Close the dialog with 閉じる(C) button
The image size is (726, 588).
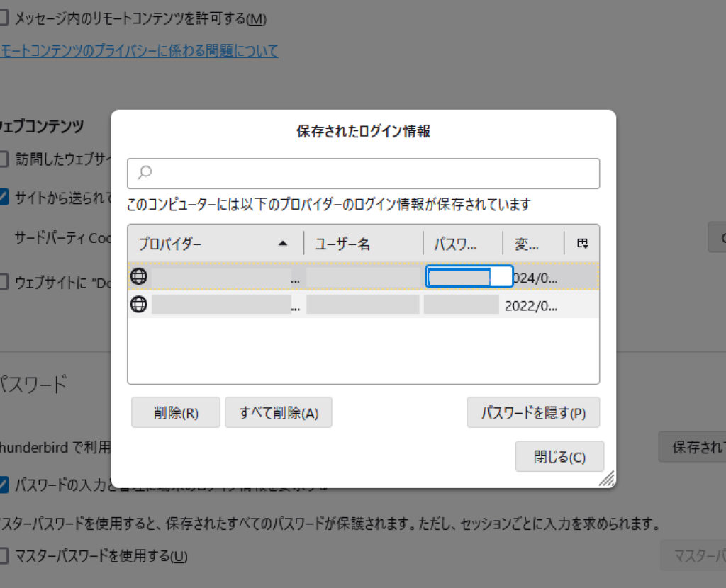coord(559,457)
